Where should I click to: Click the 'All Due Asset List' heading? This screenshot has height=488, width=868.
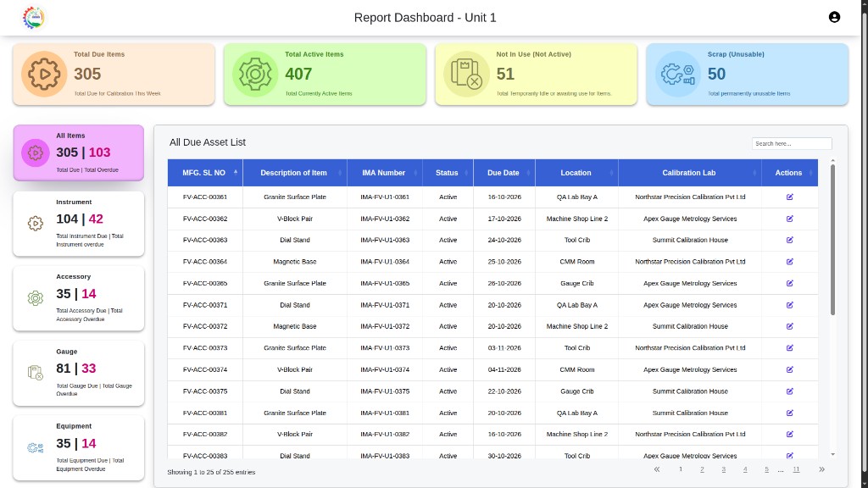click(x=208, y=142)
